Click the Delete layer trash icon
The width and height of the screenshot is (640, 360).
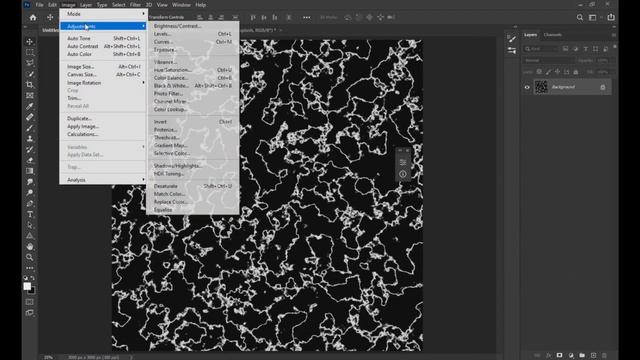point(604,355)
